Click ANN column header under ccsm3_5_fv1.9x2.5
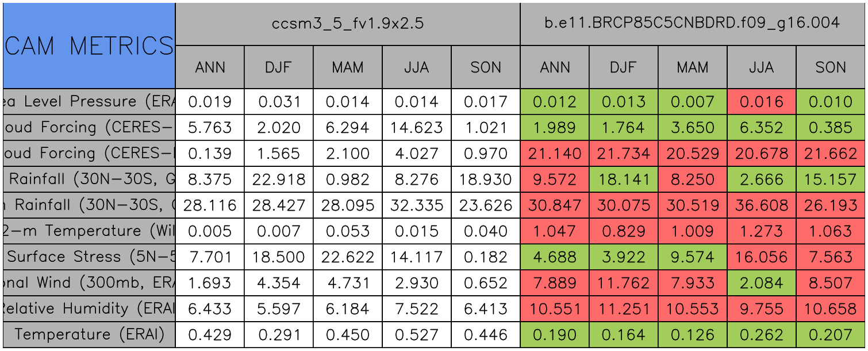The height and width of the screenshot is (351, 868). [210, 67]
